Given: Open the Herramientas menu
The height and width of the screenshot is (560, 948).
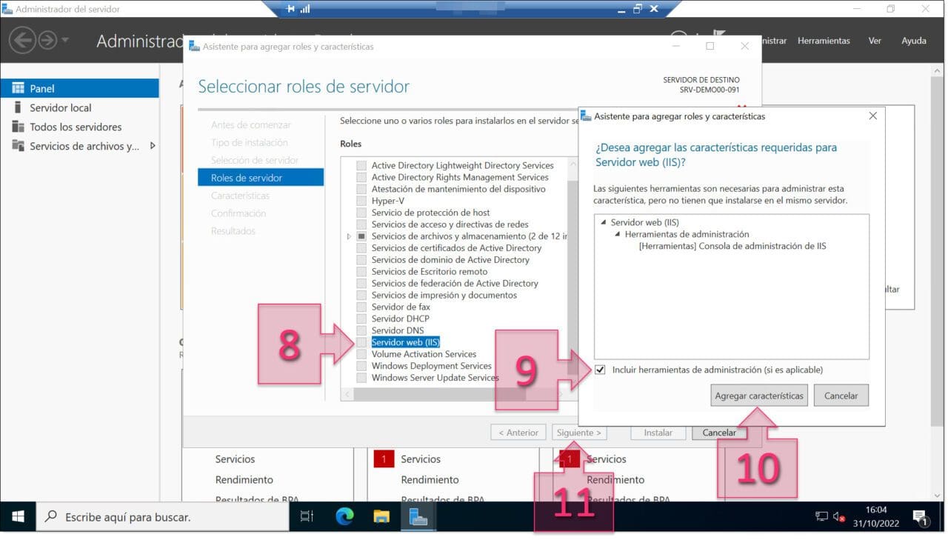Looking at the screenshot, I should [x=824, y=41].
